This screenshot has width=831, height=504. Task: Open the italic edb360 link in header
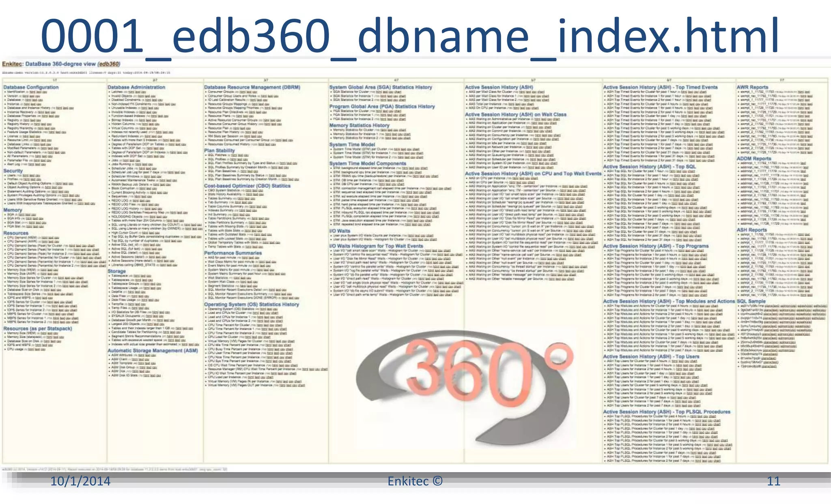(109, 64)
